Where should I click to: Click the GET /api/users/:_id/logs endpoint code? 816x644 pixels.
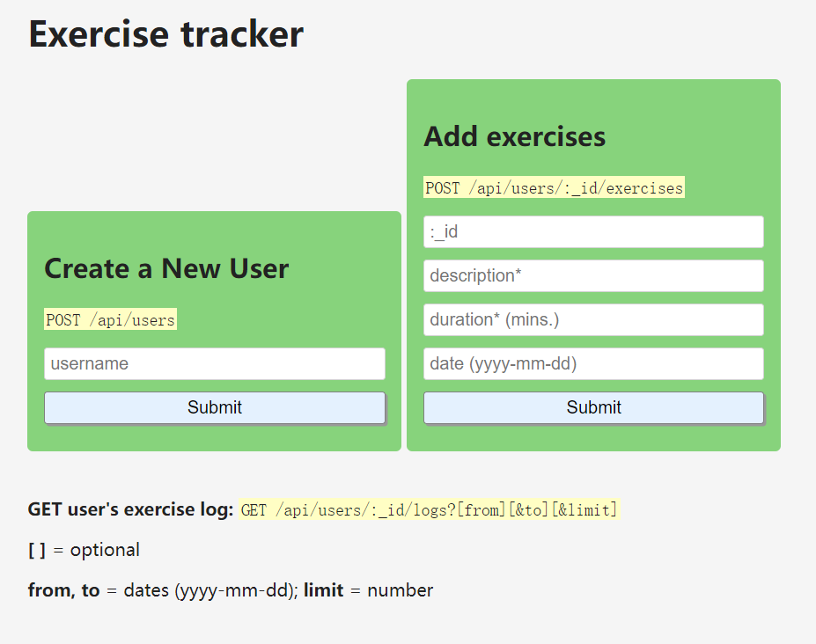pyautogui.click(x=430, y=510)
